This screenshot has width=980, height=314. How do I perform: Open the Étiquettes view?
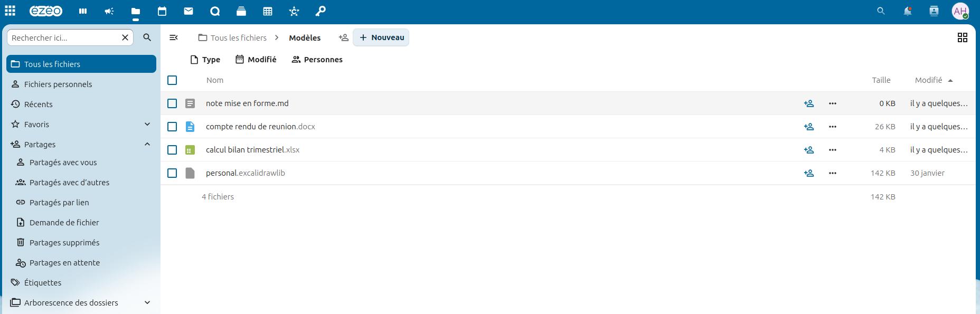tap(81, 282)
